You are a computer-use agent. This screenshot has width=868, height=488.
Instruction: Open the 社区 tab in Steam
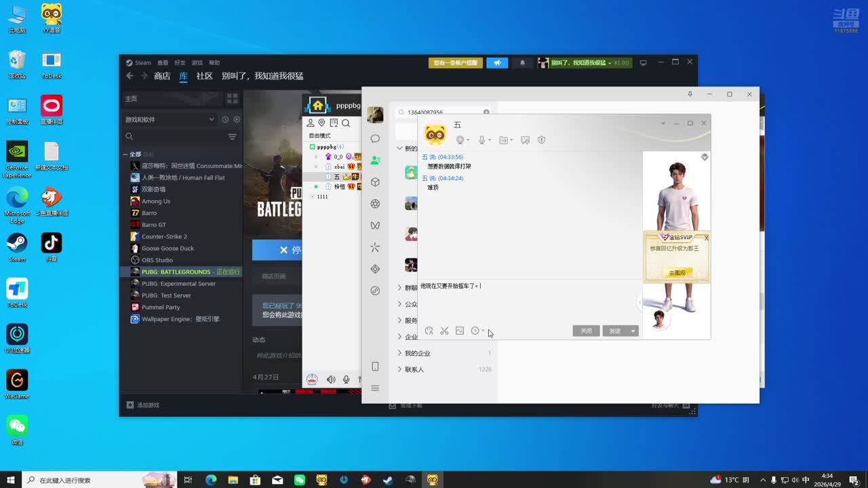pos(204,76)
